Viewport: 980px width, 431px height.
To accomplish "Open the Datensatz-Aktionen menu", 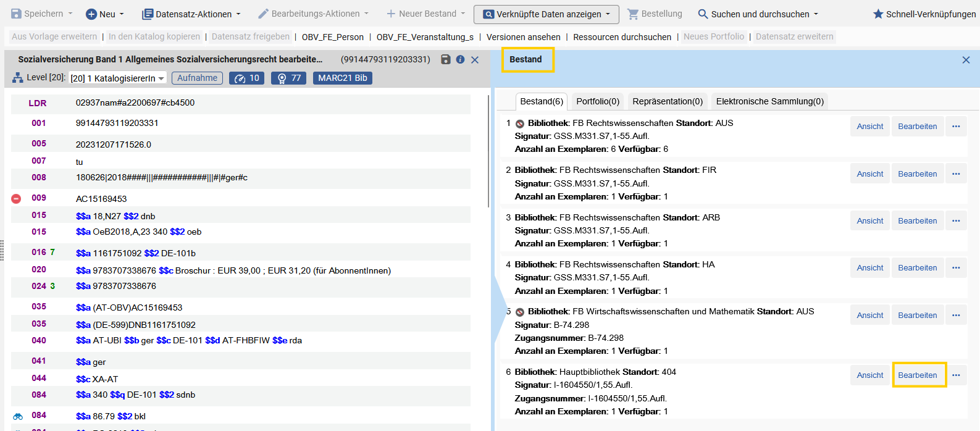I will (191, 14).
